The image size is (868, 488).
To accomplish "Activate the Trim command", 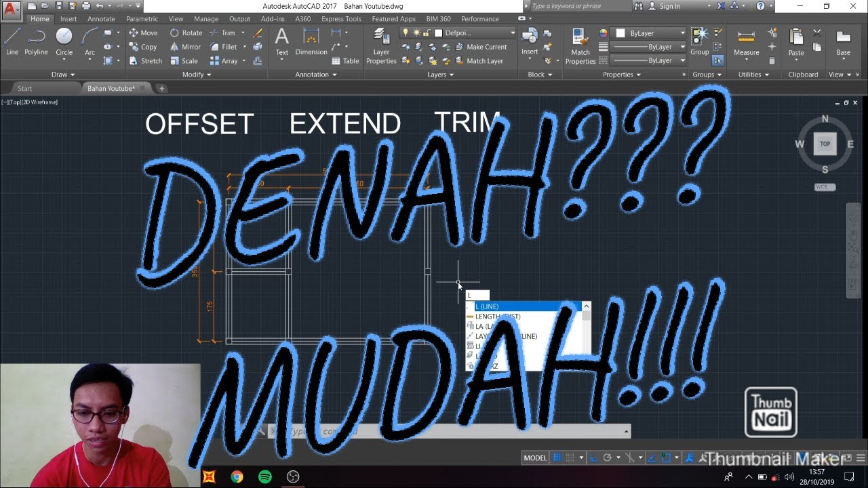I will click(222, 33).
